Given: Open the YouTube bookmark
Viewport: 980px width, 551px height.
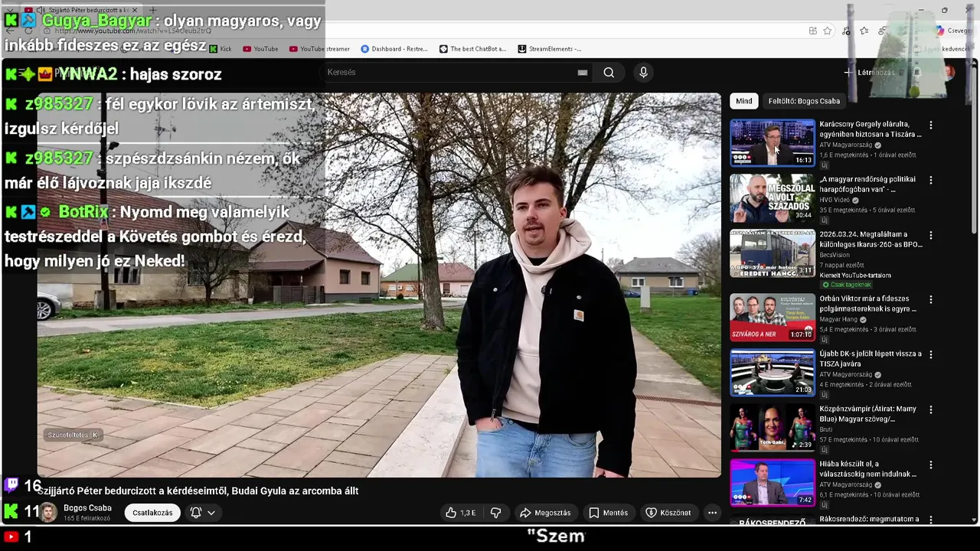Looking at the screenshot, I should tap(260, 49).
